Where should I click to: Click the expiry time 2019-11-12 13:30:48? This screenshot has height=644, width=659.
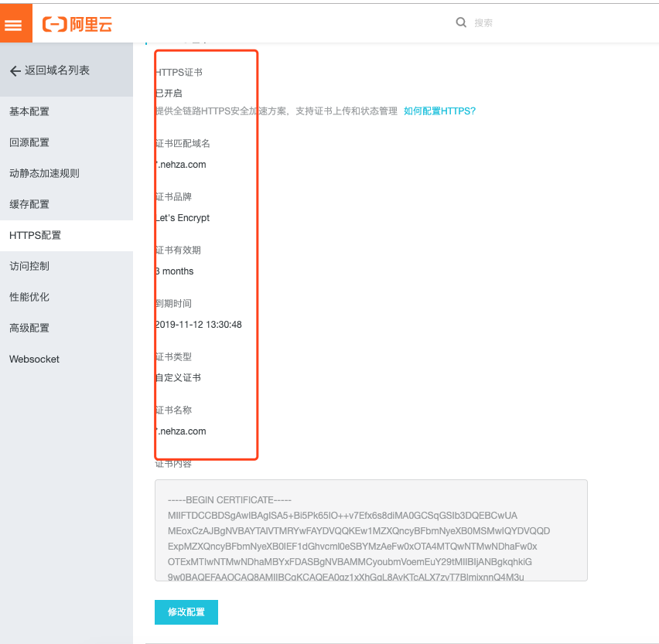coord(198,324)
